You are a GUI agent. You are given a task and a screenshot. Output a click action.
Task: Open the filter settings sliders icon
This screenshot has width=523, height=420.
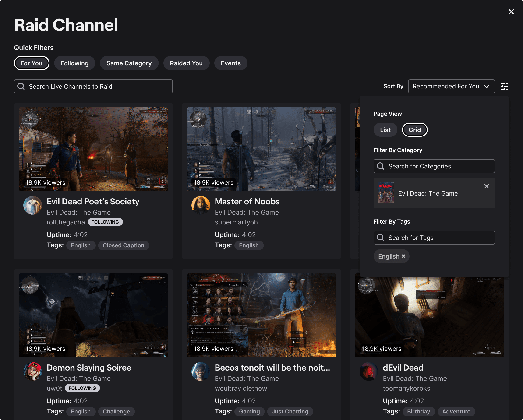[504, 86]
